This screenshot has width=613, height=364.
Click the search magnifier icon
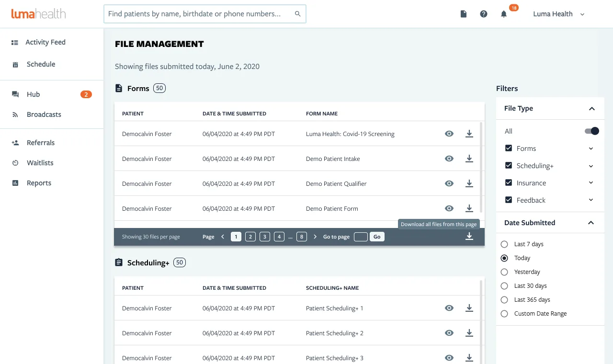coord(298,14)
